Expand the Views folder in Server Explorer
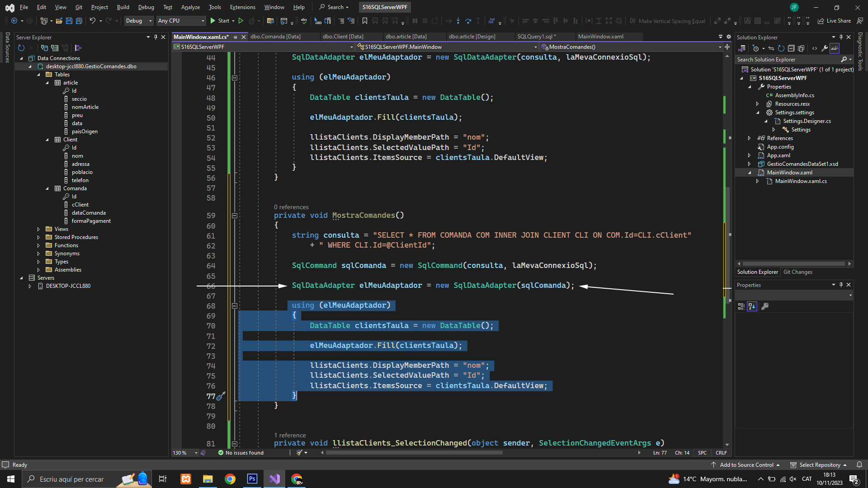The height and width of the screenshot is (488, 868). point(38,229)
